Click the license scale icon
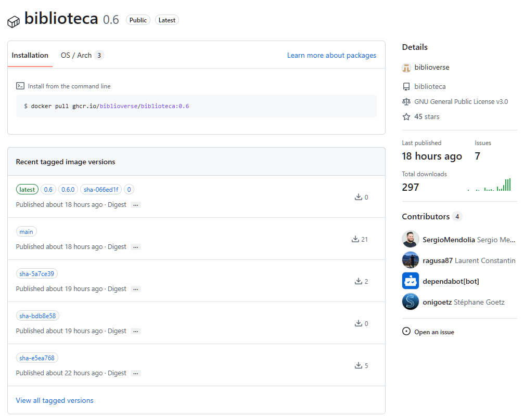 coord(406,102)
